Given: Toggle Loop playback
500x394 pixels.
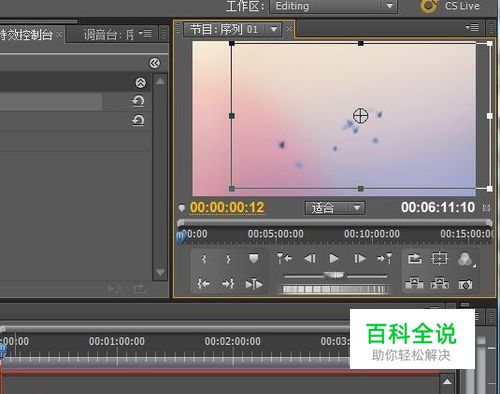Looking at the screenshot, I should tap(414, 259).
